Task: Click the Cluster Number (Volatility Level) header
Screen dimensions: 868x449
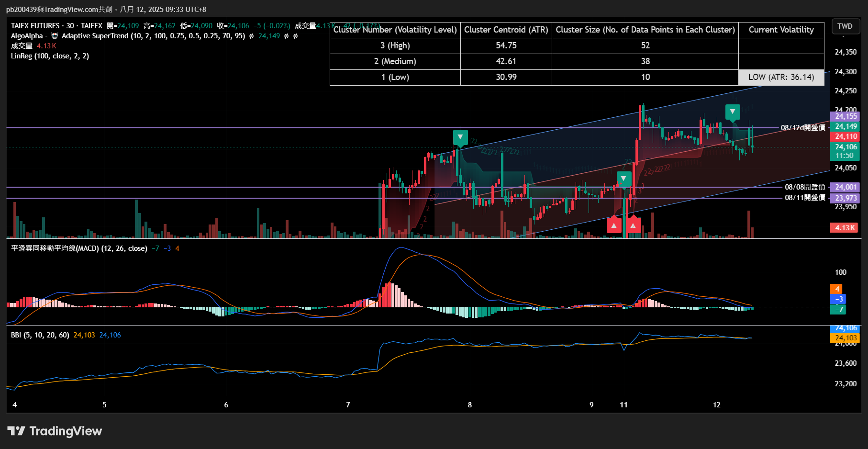Action: [x=395, y=30]
